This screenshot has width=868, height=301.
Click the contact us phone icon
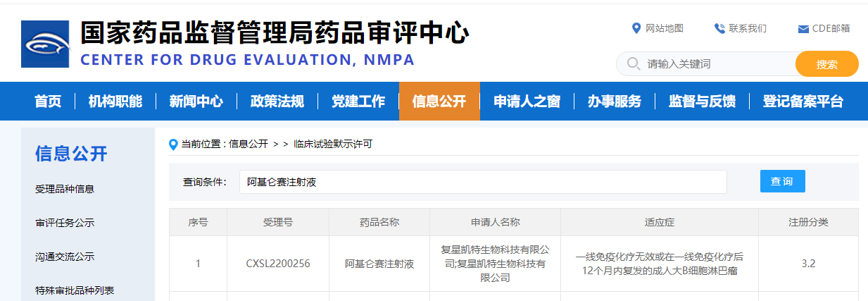pos(719,28)
